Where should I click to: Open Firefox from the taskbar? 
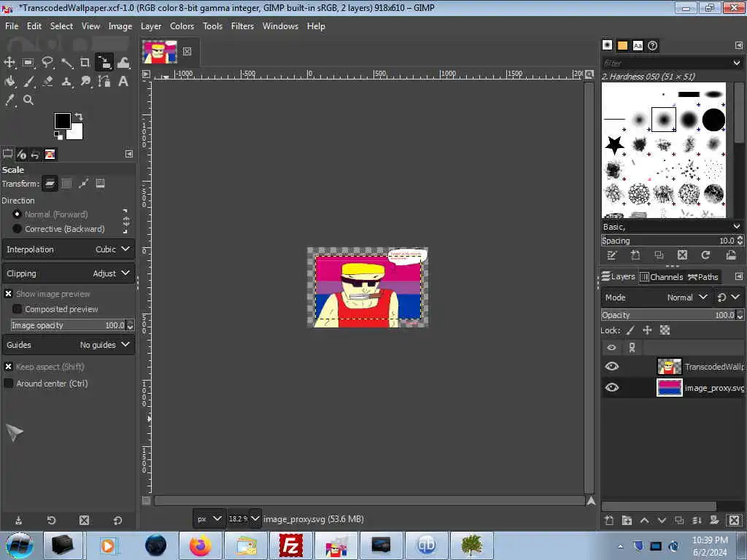click(x=201, y=545)
